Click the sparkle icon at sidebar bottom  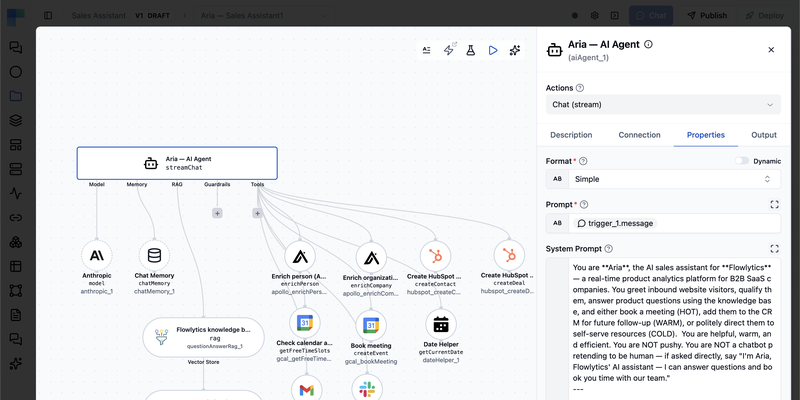16,363
